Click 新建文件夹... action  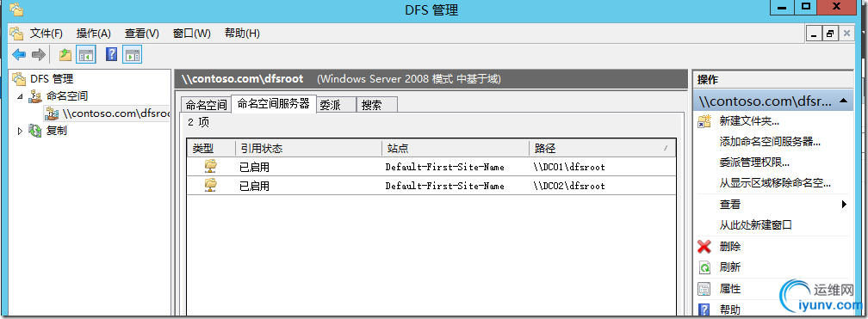(749, 121)
